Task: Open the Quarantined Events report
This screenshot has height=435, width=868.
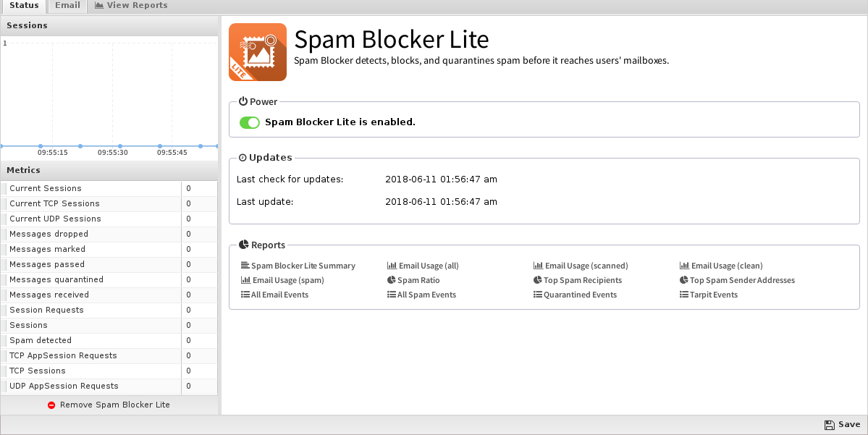Action: pos(575,295)
